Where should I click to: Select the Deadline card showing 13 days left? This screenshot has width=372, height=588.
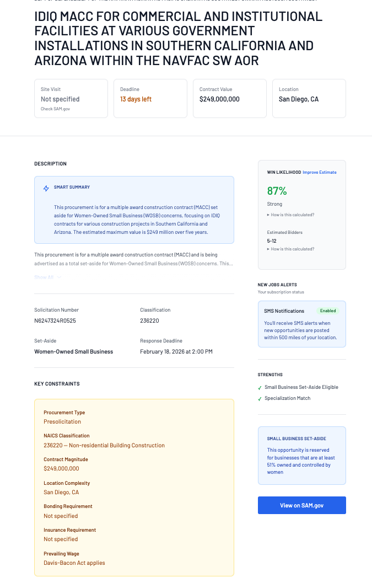[x=150, y=98]
